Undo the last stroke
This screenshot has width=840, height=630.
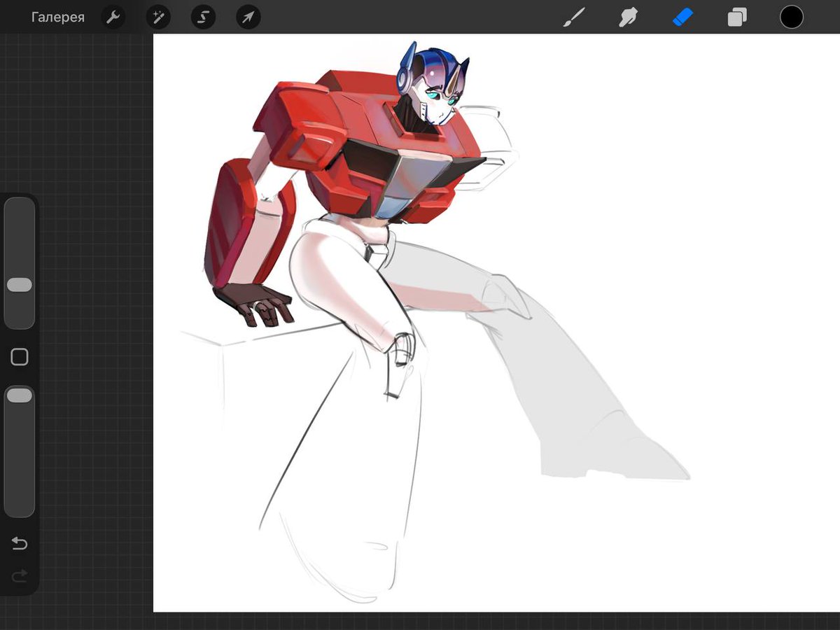(x=20, y=543)
